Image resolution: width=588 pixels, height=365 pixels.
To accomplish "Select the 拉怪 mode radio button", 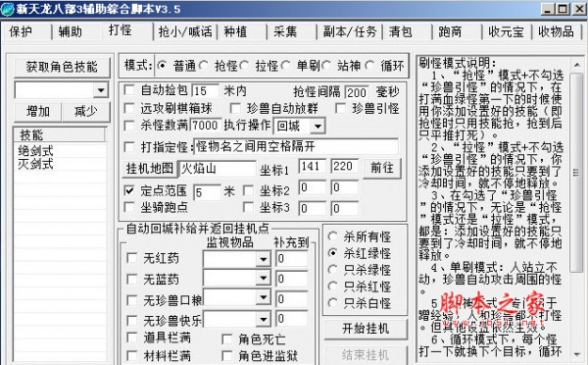I will [x=244, y=66].
